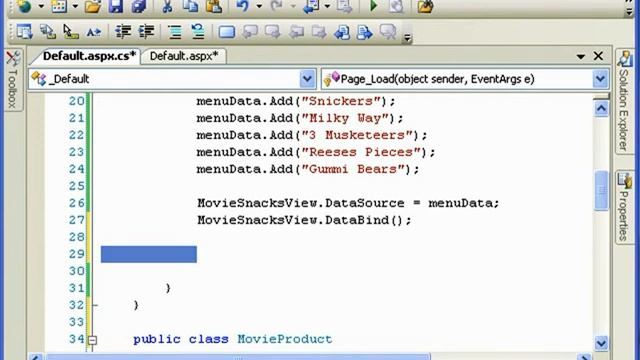
Task: Save the file with the floppy disk icon
Action: tap(116, 6)
